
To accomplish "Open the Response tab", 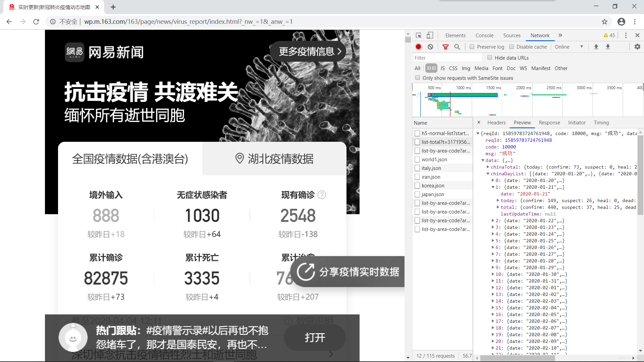I will point(549,123).
